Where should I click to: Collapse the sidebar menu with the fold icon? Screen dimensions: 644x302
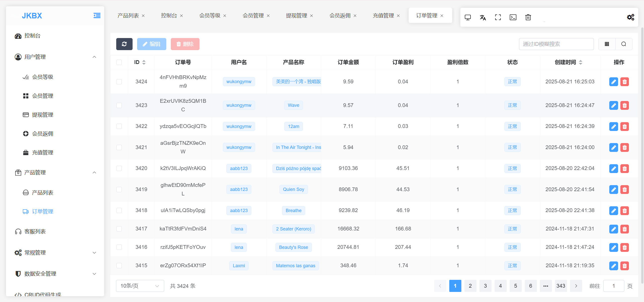97,16
